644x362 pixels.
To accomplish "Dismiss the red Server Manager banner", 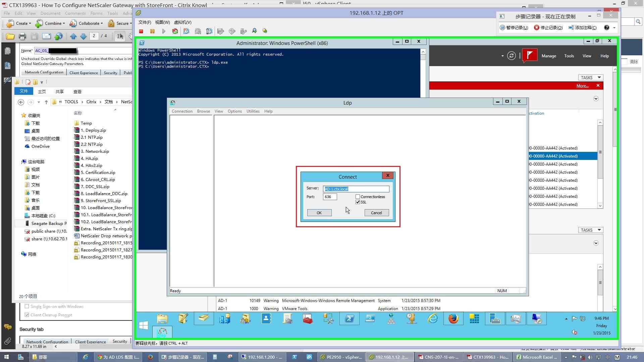I will (x=598, y=86).
